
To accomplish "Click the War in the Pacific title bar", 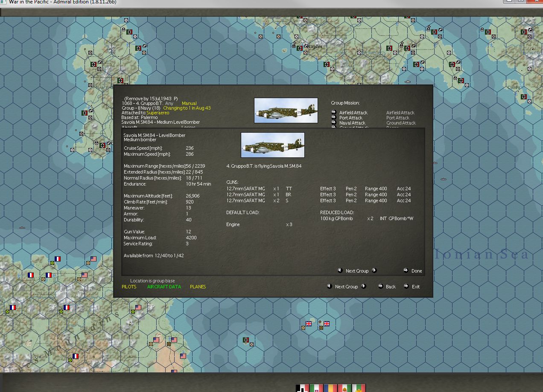I will 271,3.
